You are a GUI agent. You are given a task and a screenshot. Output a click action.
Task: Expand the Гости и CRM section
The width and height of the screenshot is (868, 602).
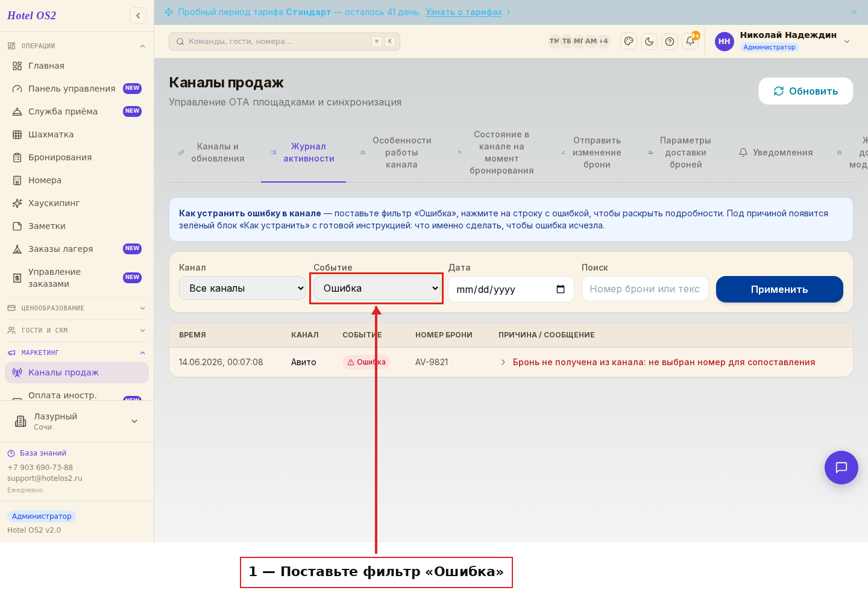pos(77,330)
